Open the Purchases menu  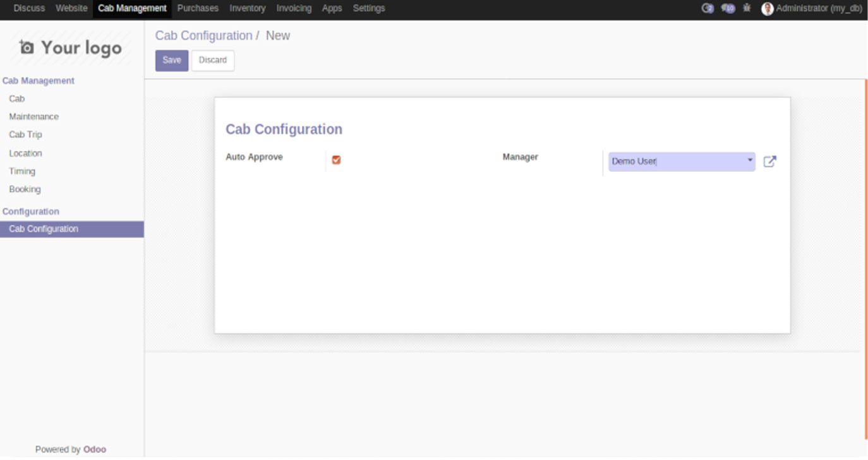pyautogui.click(x=198, y=8)
